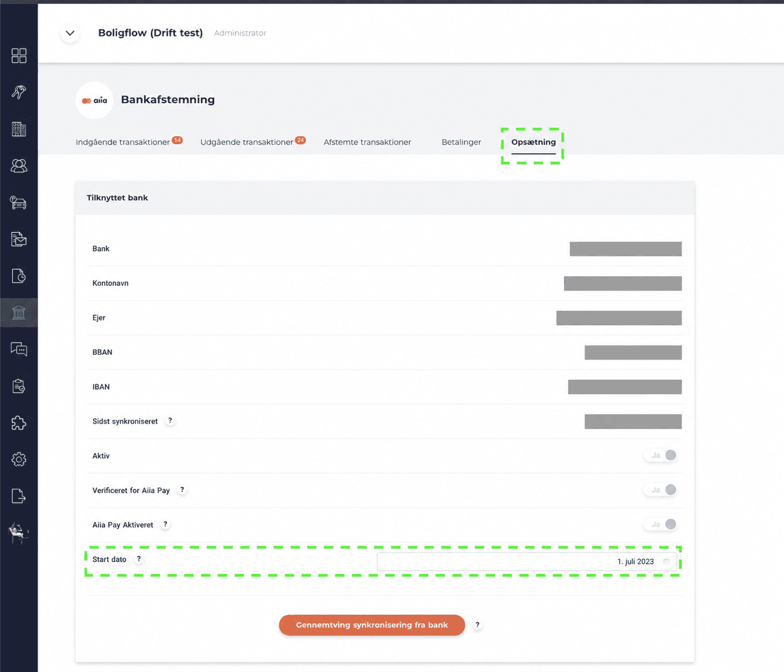Click the Administrator role label
The height and width of the screenshot is (672, 784).
pos(240,33)
